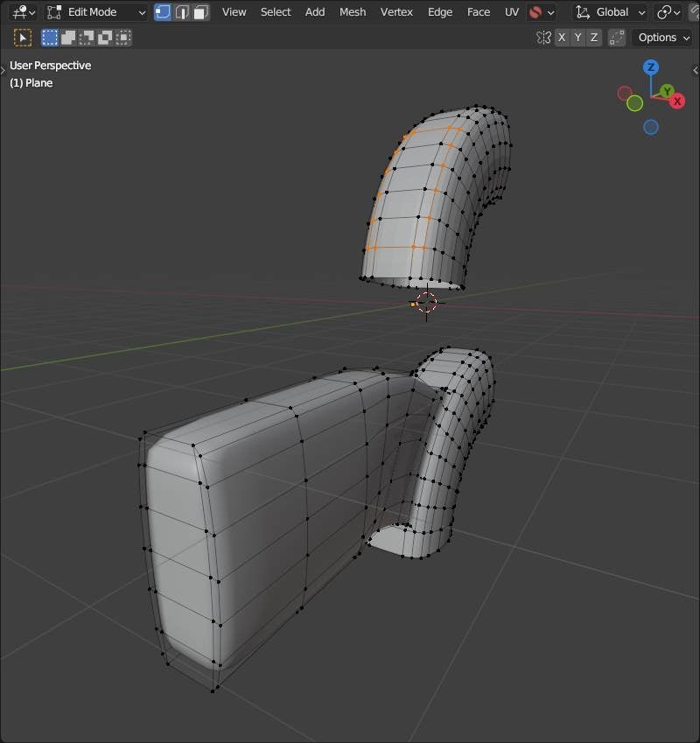Choose Invert existing selection mode
Image resolution: width=700 pixels, height=743 pixels.
point(105,38)
